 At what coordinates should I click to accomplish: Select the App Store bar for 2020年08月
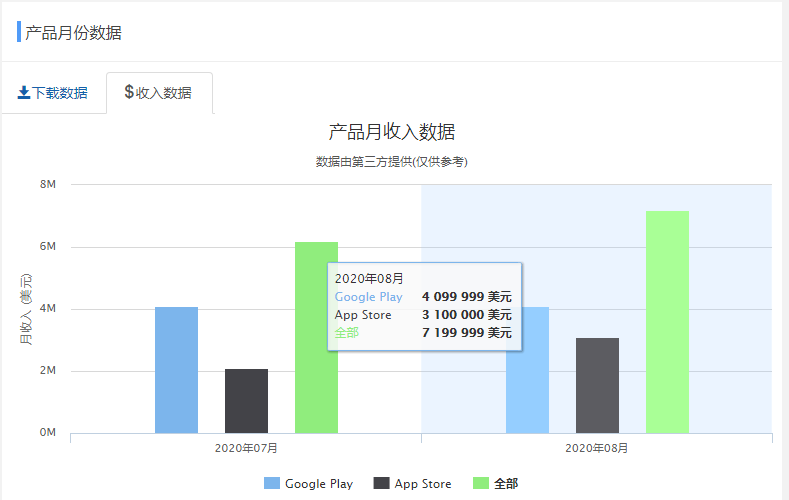pos(597,385)
